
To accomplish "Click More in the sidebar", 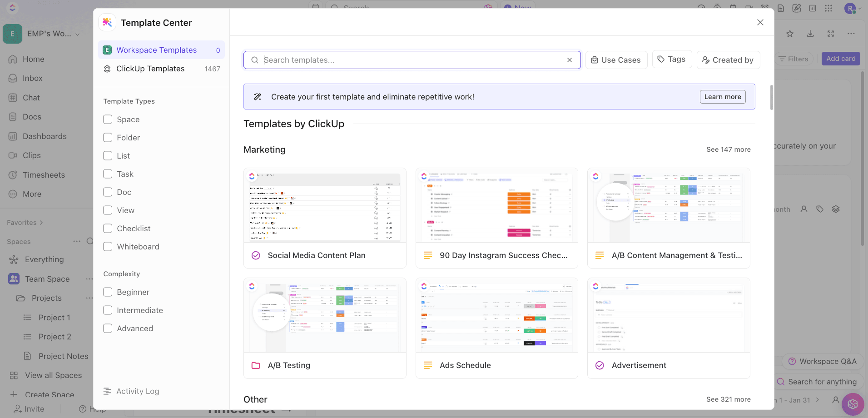I will (x=25, y=194).
